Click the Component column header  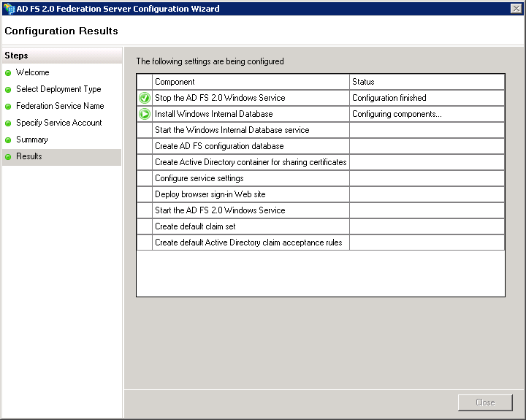(x=251, y=82)
